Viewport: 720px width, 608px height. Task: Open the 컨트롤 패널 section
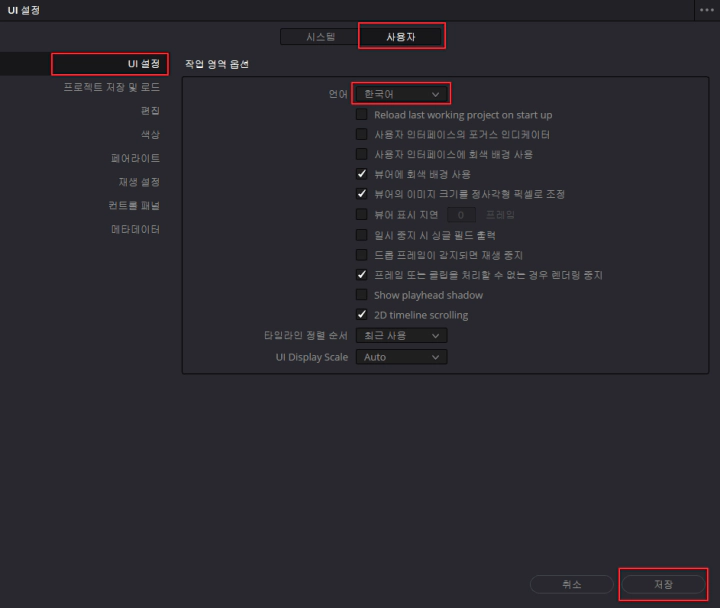pos(134,206)
